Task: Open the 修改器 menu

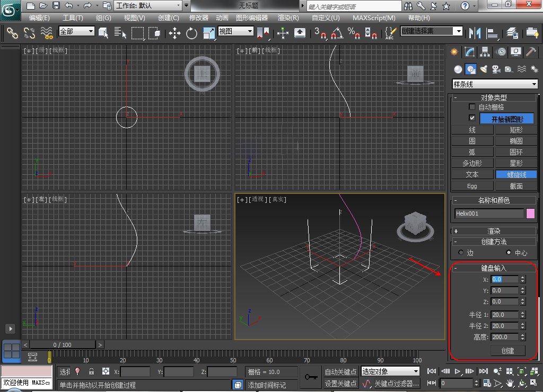Action: 199,17
